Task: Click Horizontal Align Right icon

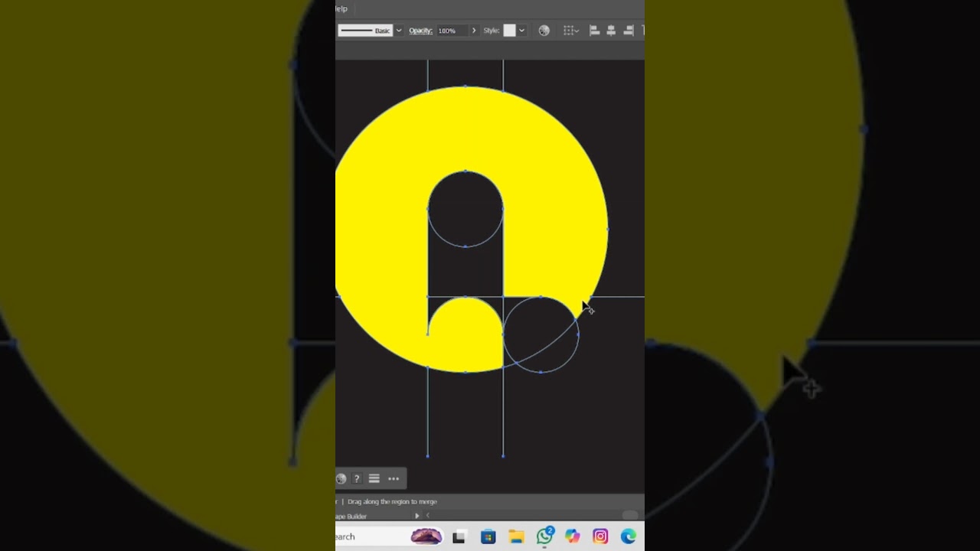Action: (x=628, y=31)
